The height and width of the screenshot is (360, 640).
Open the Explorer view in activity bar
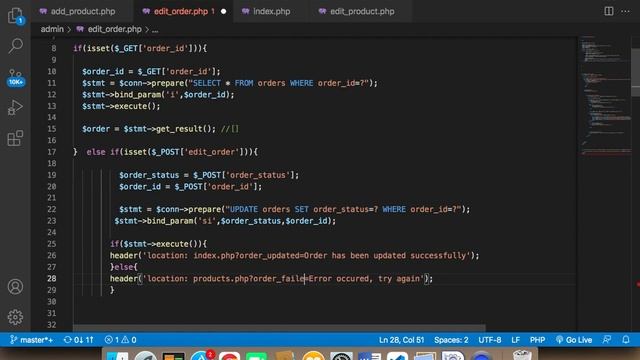tap(16, 16)
